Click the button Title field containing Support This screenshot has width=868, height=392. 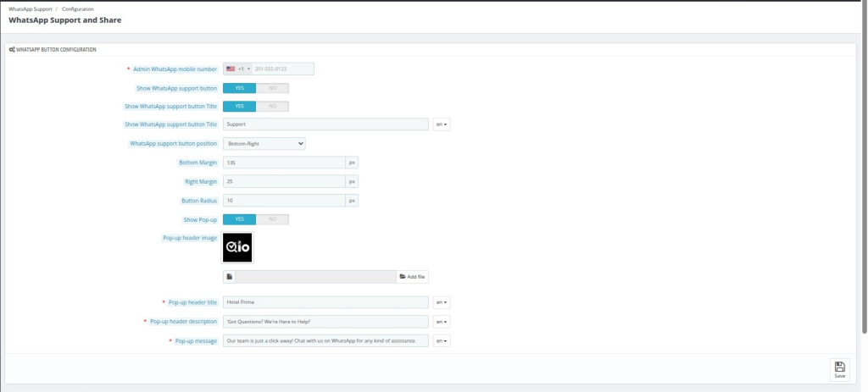[x=325, y=124]
